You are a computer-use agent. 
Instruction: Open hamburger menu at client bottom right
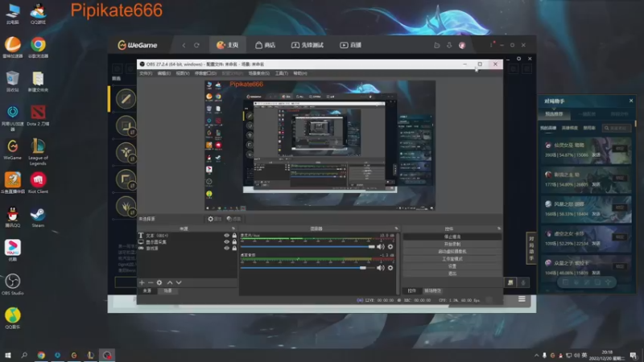pyautogui.click(x=522, y=299)
